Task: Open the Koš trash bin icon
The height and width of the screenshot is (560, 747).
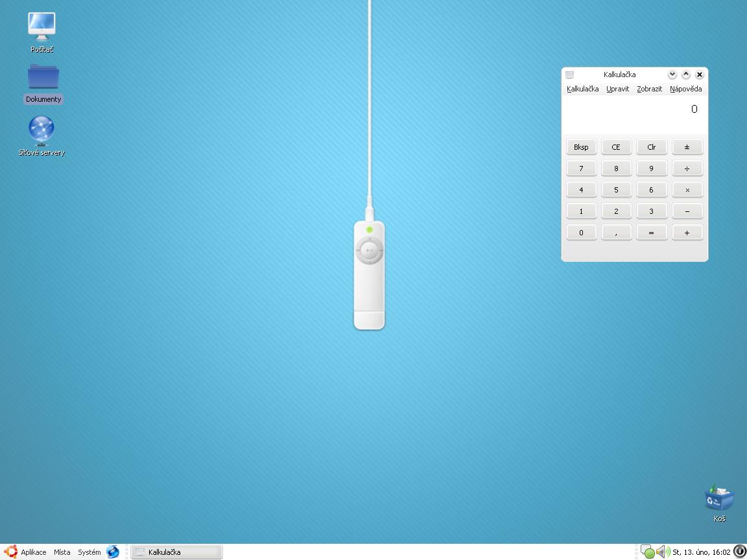Action: click(719, 503)
